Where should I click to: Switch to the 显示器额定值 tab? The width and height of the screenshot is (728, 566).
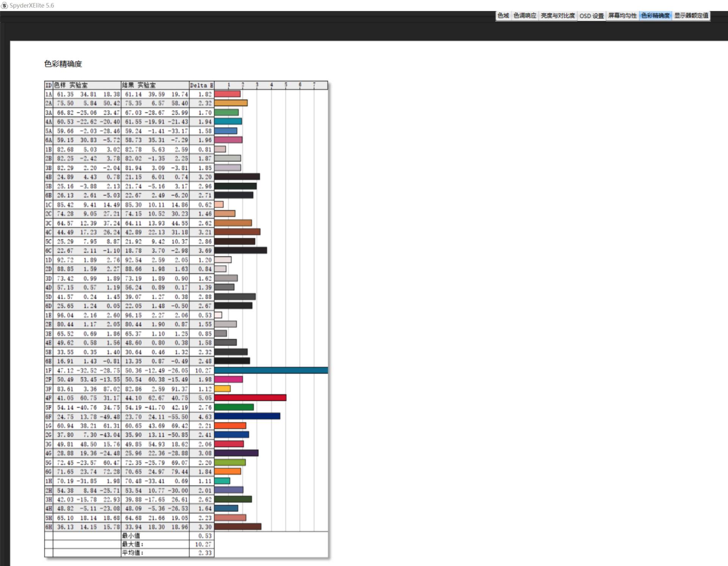pos(691,16)
